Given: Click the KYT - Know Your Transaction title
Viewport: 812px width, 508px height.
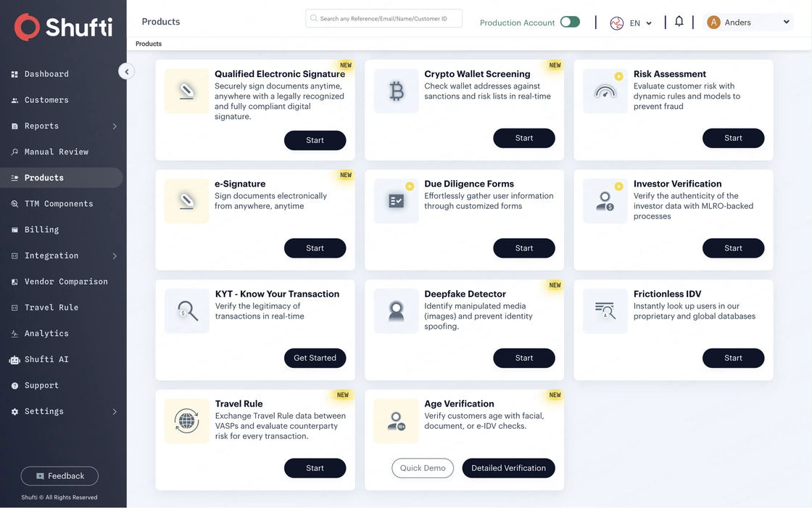Looking at the screenshot, I should 277,294.
